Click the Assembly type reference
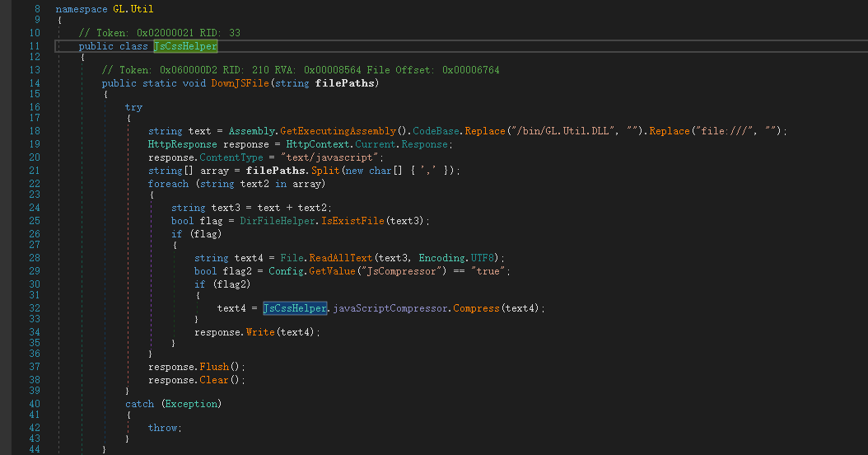Image resolution: width=868 pixels, height=455 pixels. tap(252, 131)
